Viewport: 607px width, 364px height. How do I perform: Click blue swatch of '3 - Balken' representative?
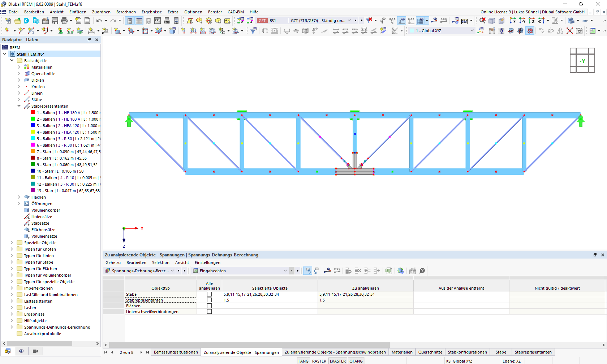(33, 126)
